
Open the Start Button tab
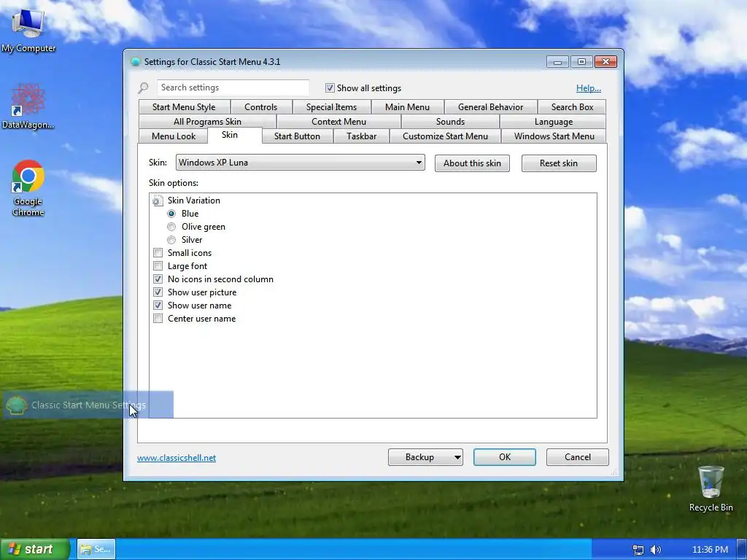(298, 136)
